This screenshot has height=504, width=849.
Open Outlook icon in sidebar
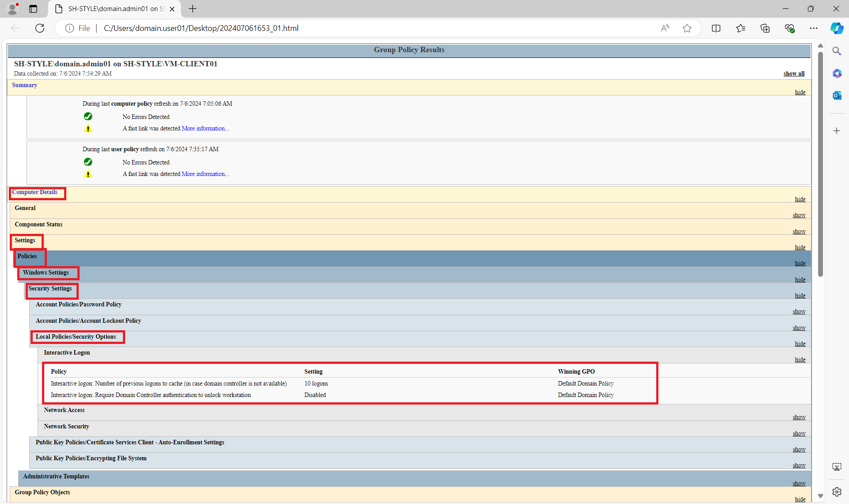[837, 95]
